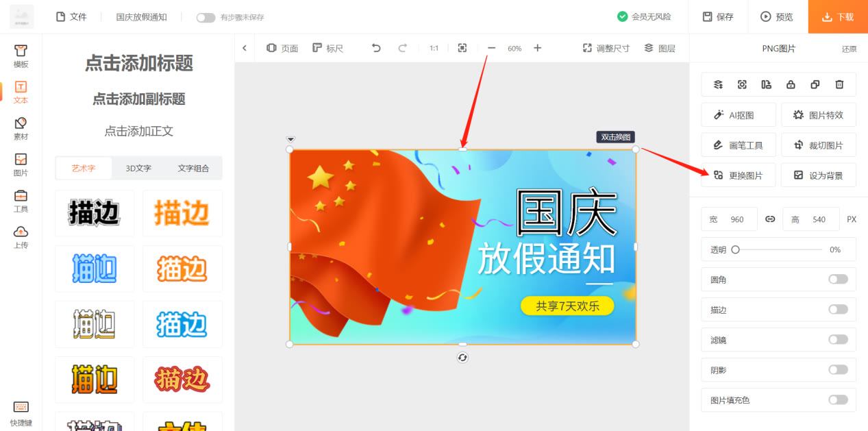This screenshot has width=868, height=431.
Task: Enable the 圆角 rounded corners toggle
Action: (837, 279)
